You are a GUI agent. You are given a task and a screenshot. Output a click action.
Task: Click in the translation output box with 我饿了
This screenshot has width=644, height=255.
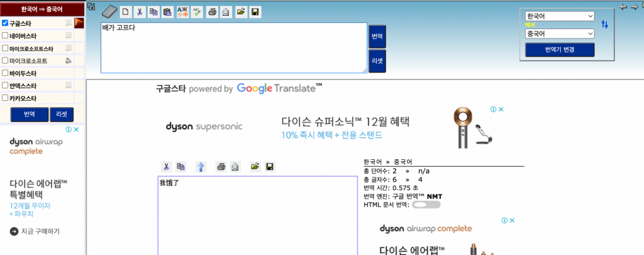click(x=257, y=215)
